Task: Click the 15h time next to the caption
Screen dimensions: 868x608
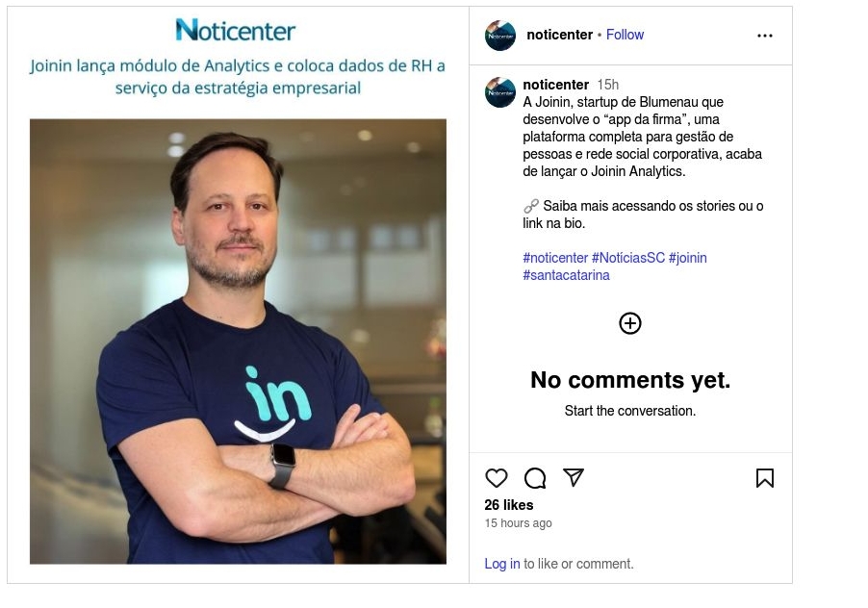Action: (x=608, y=85)
